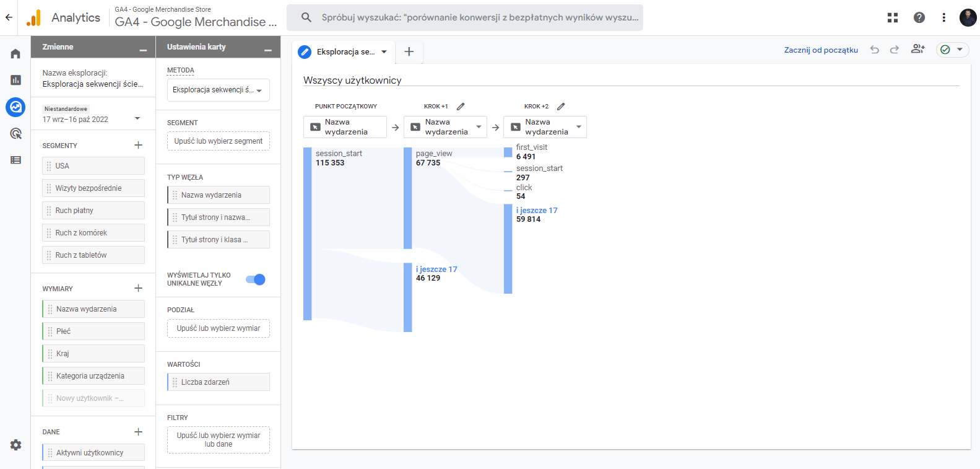
Task: Collapse the Ustawienia karty panel
Action: [x=268, y=48]
